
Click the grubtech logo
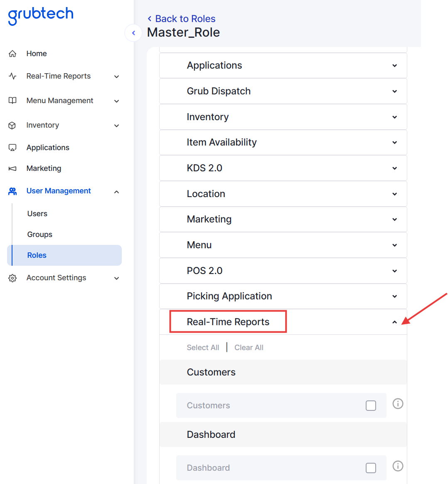click(41, 16)
